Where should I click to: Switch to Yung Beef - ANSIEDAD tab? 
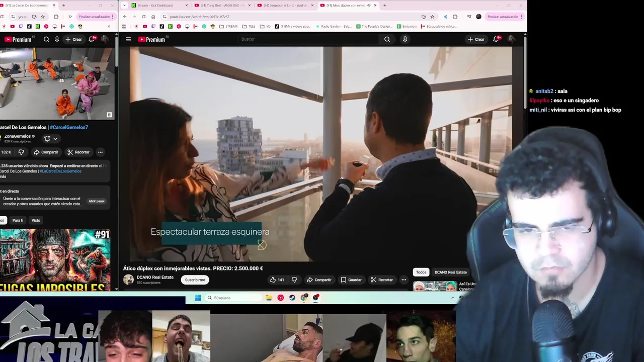coord(222,5)
